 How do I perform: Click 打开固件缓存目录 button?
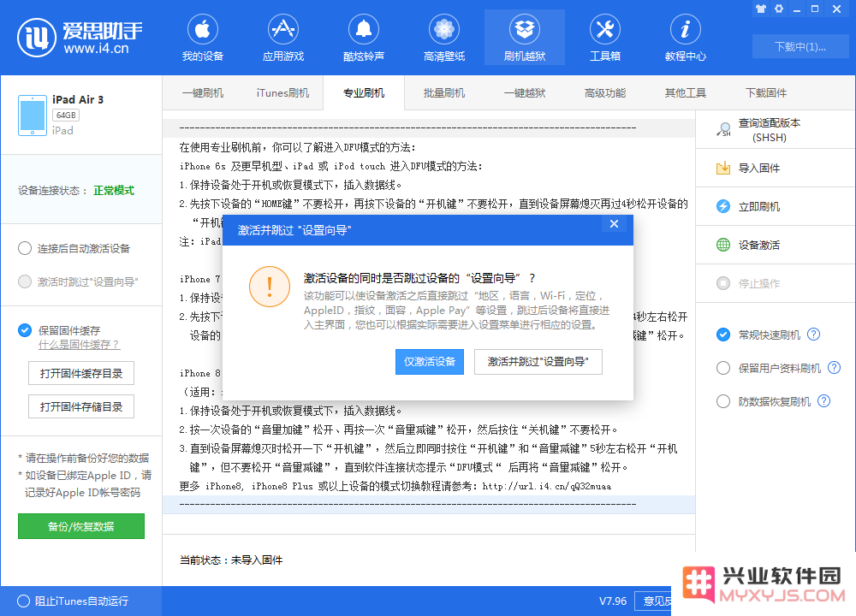coord(81,373)
